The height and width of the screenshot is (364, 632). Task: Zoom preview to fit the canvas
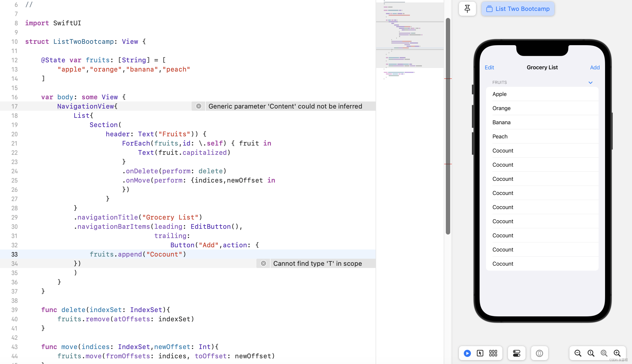coord(604,353)
